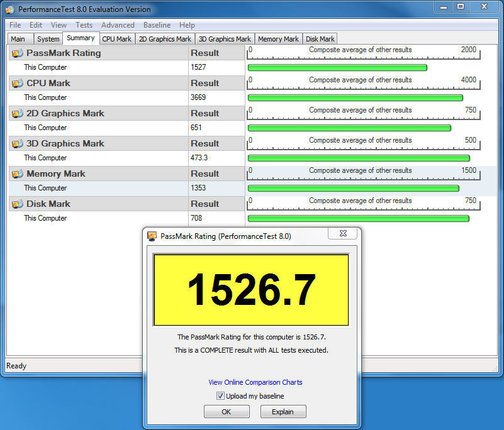This screenshot has height=430, width=504.
Task: Click the 3D Graphics result value 473.3
Action: (x=199, y=158)
